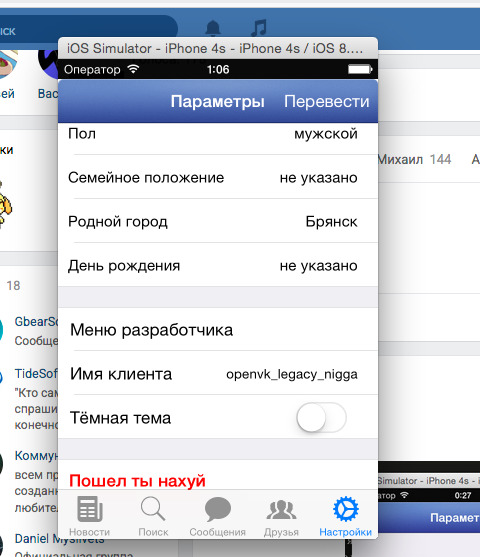This screenshot has width=480, height=557.
Task: Tap the Настройки gear icon
Action: [346, 509]
